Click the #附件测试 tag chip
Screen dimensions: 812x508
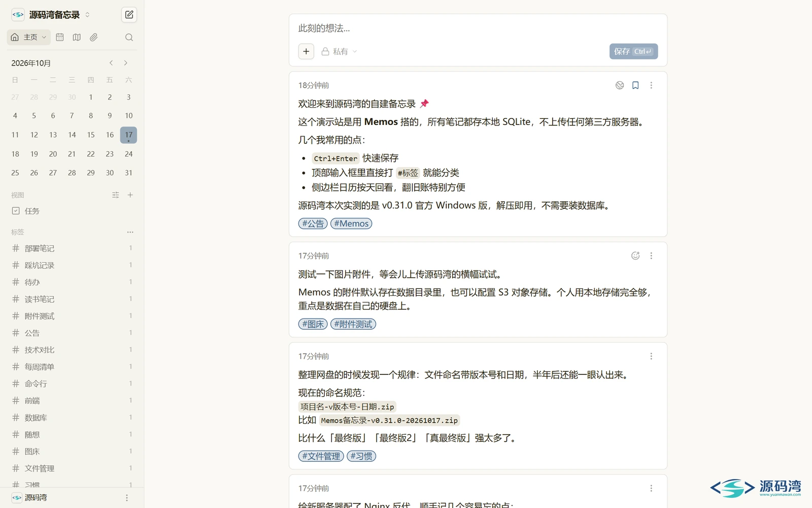353,324
